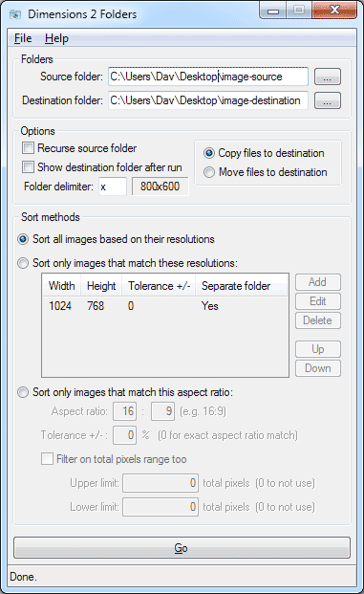The width and height of the screenshot is (364, 594).
Task: Click the Down button
Action: pos(318,368)
